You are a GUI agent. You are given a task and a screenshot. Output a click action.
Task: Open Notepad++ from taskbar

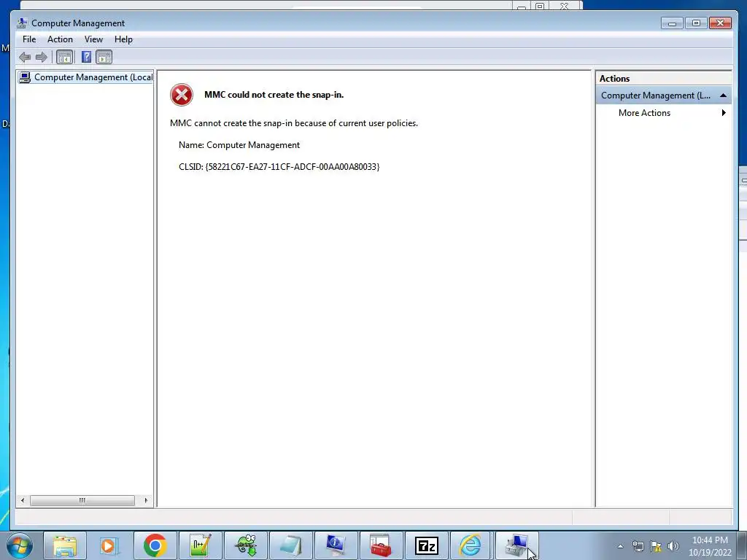(200, 545)
